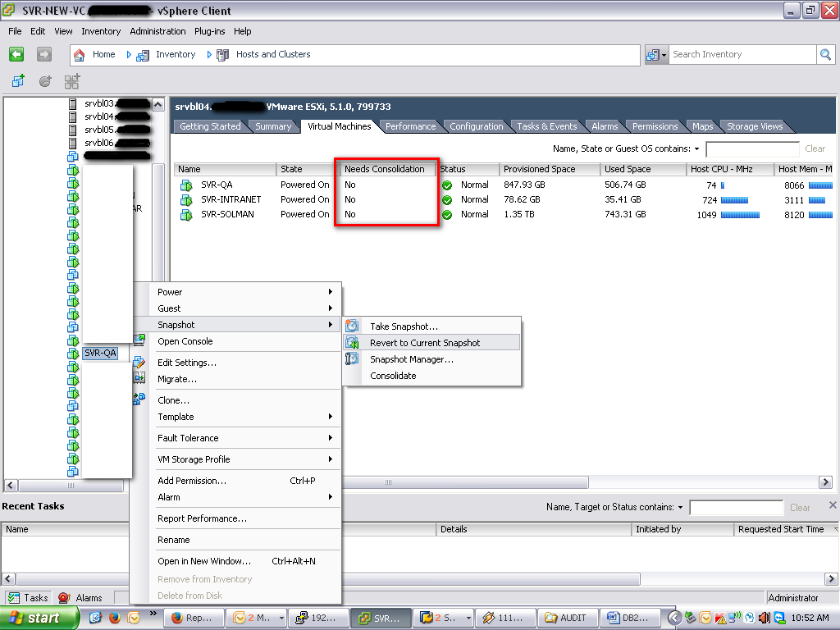This screenshot has width=840, height=630.
Task: Click the Revert to Current Snapshot icon
Action: 352,342
